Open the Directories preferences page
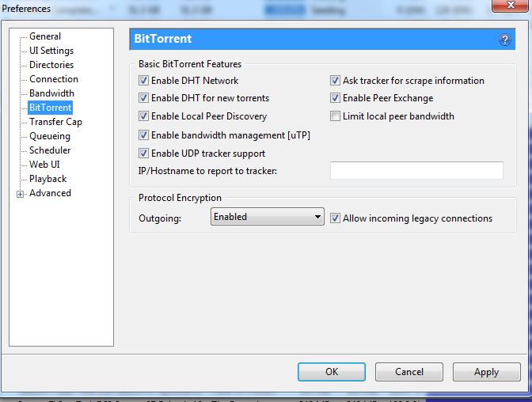Viewport: 532px width, 402px height. tap(51, 65)
